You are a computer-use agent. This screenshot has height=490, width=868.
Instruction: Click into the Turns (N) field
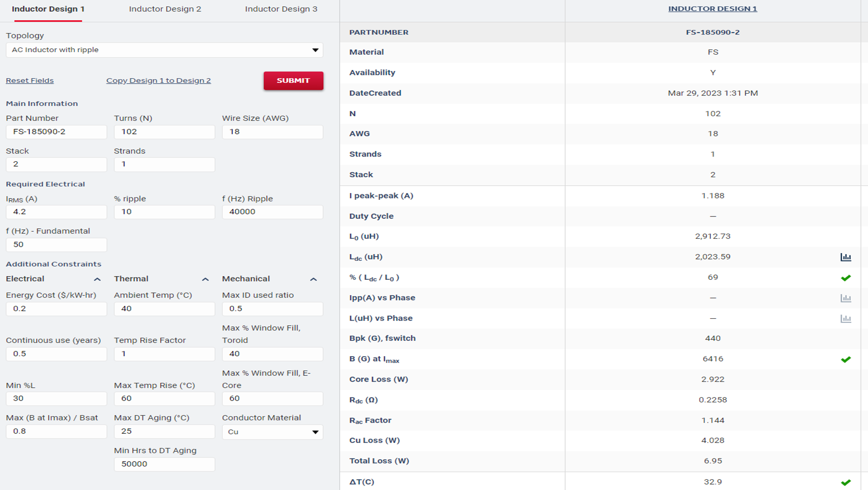pyautogui.click(x=164, y=132)
